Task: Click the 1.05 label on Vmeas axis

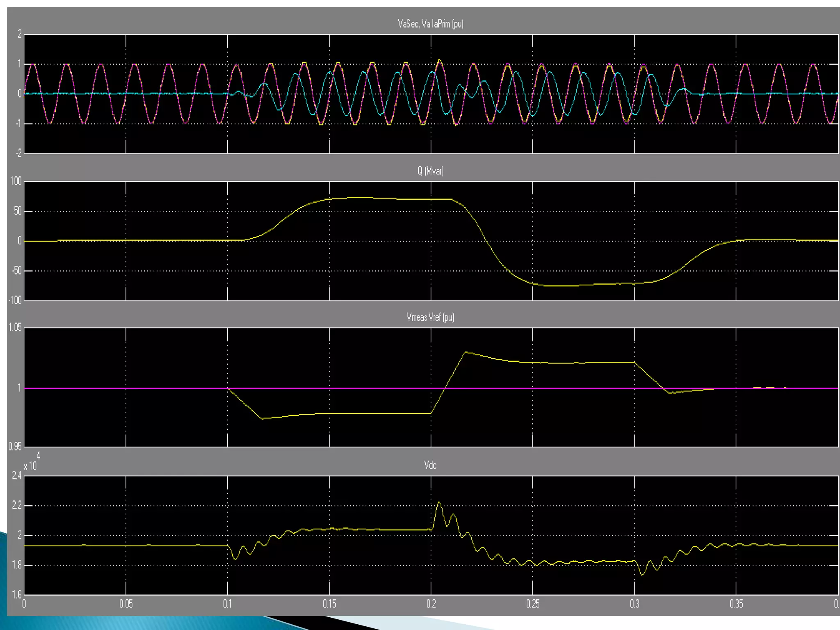Action: point(15,327)
